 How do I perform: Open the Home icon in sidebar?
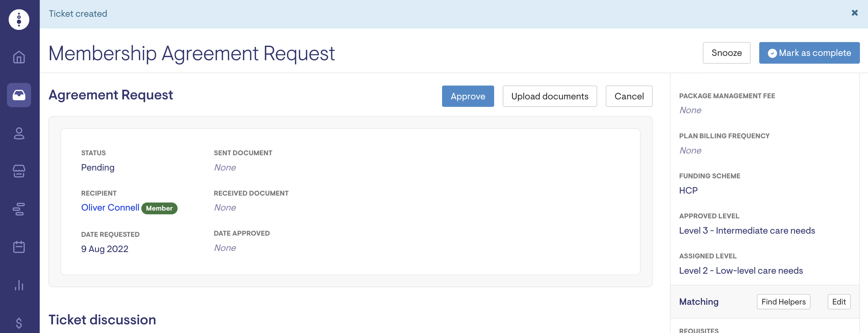19,57
